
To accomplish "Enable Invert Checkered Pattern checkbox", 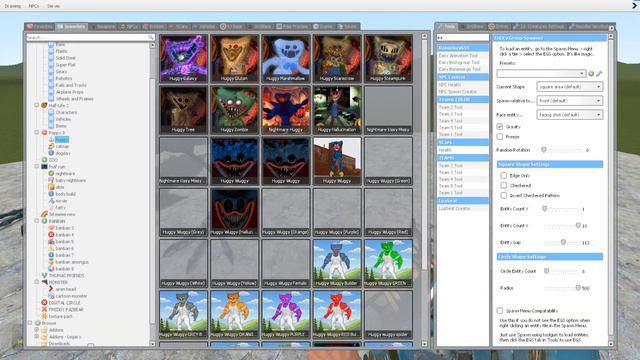I will (504, 196).
